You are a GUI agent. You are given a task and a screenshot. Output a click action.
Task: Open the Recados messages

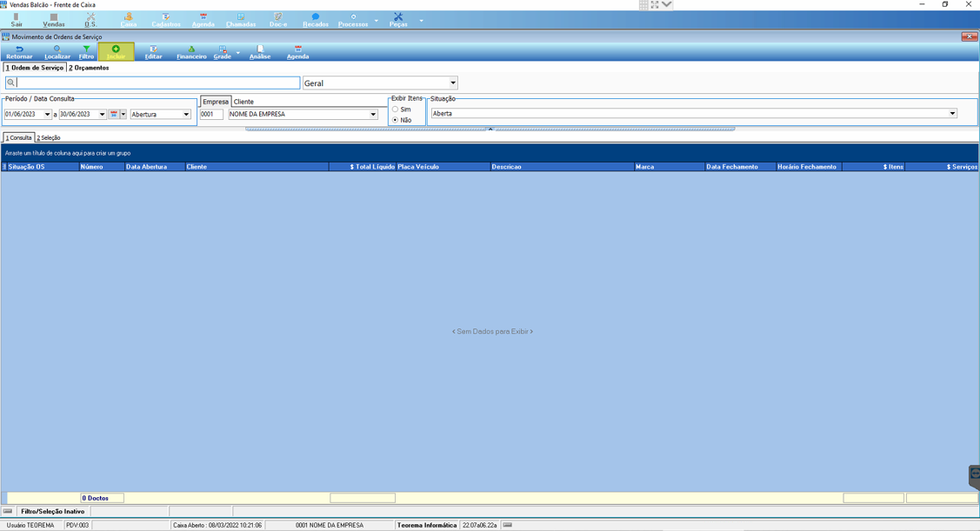coord(316,20)
